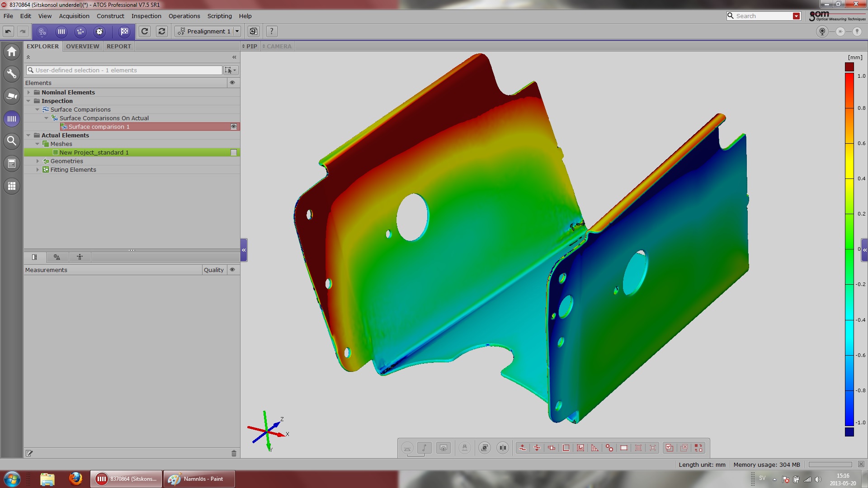Expand the Geometries node
868x488 pixels.
(x=38, y=161)
